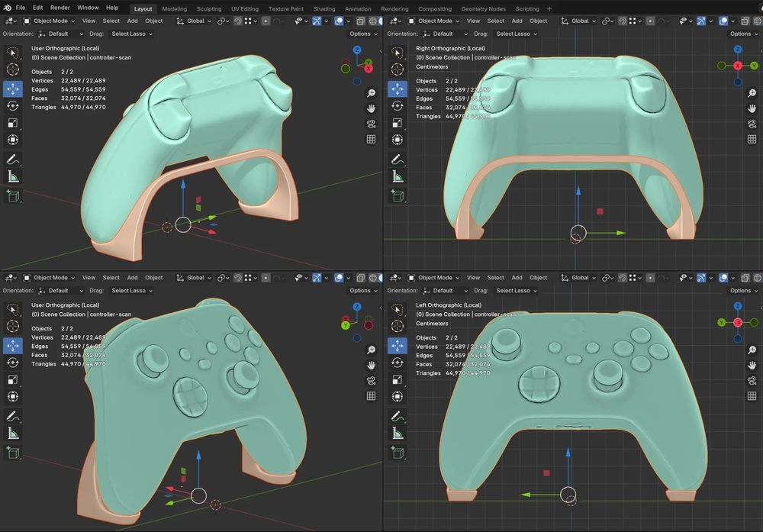Toggle camera view icon in top-right viewport
Screen dimensions: 763x532
[x=752, y=124]
